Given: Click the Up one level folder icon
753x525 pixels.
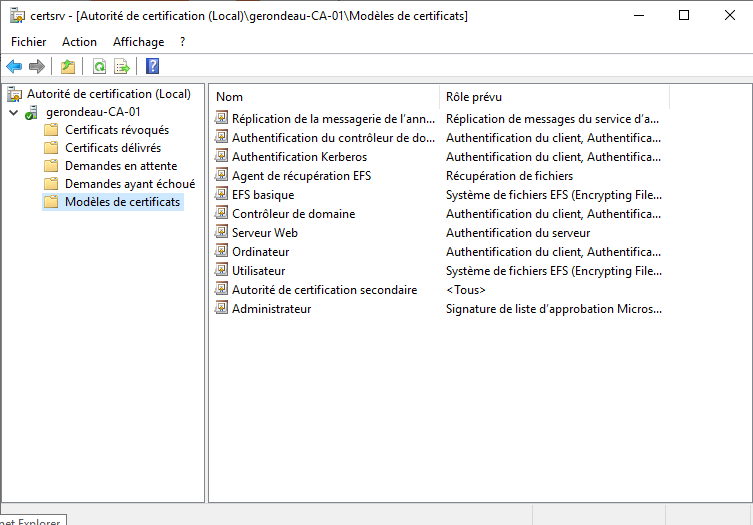Looking at the screenshot, I should tap(67, 67).
